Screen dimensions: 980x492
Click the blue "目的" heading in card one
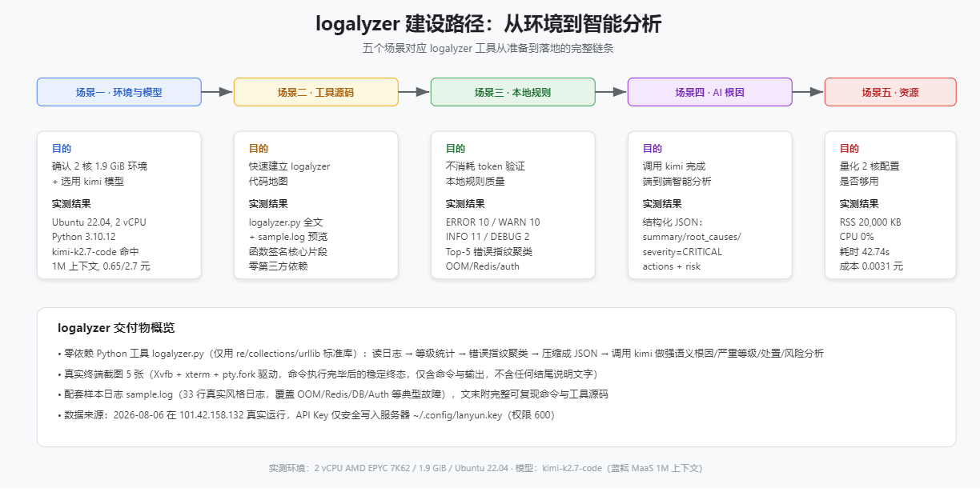click(x=62, y=149)
